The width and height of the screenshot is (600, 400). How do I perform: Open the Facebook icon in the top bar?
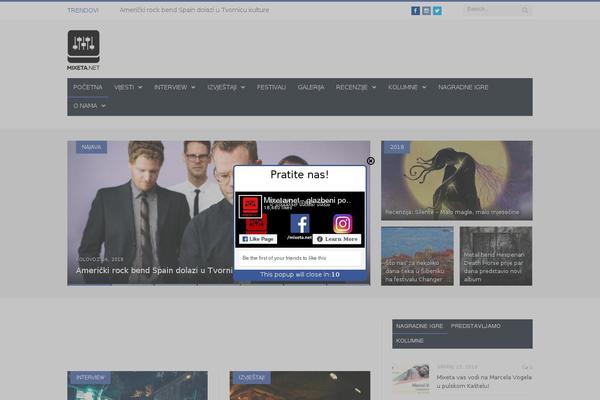[415, 11]
